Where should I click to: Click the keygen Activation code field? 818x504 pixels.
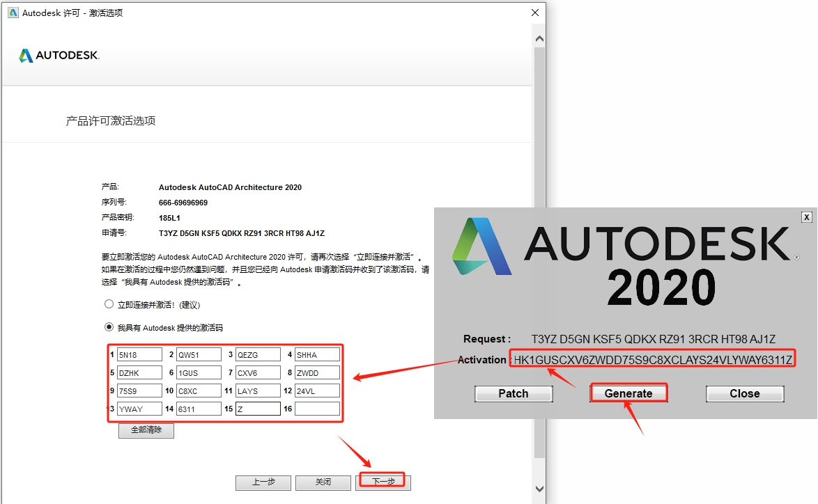coord(652,359)
